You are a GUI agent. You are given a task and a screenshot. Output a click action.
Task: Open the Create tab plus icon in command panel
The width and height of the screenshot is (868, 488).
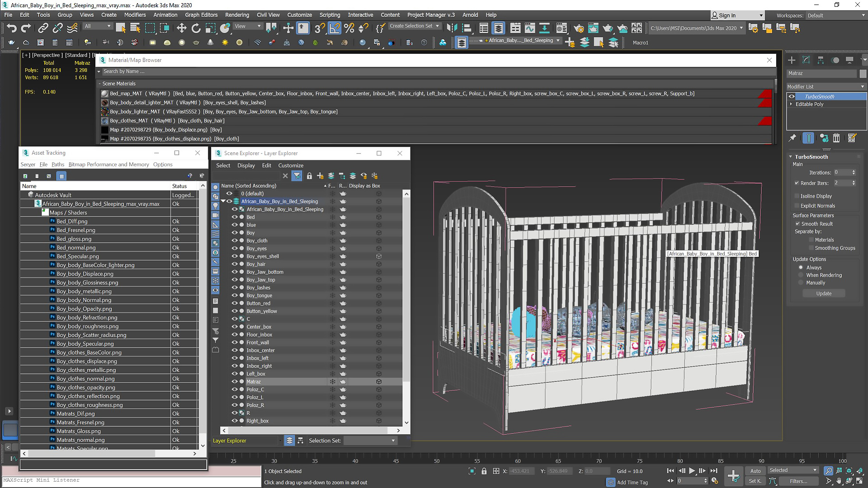tap(792, 60)
